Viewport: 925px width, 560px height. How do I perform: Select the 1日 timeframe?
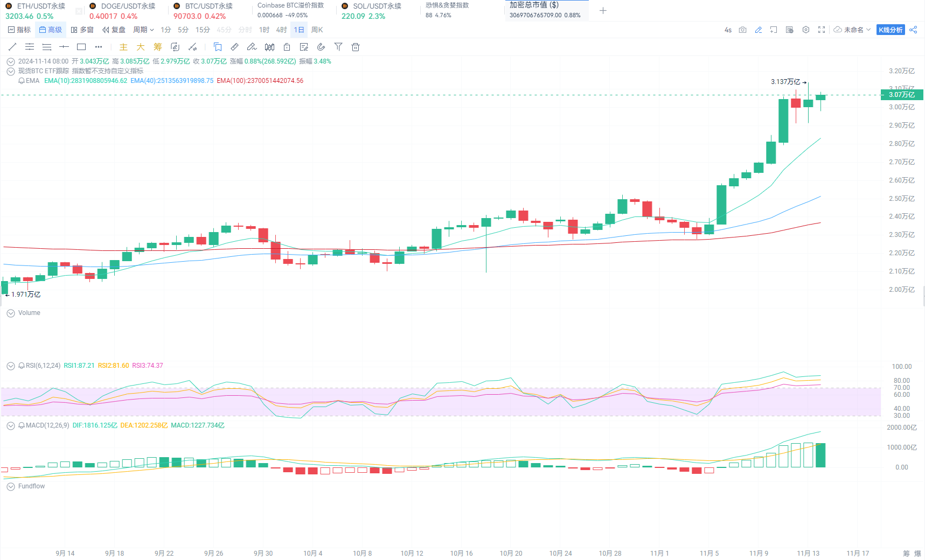[x=299, y=30]
